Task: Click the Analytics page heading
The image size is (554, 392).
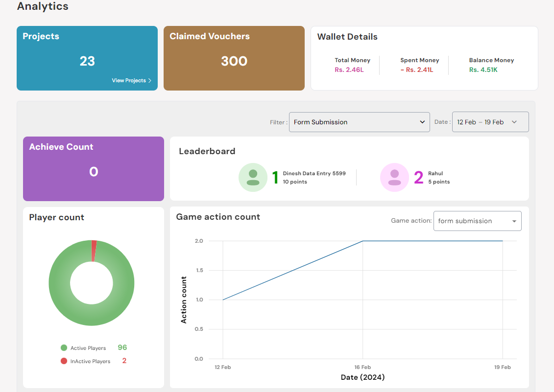Action: (43, 6)
